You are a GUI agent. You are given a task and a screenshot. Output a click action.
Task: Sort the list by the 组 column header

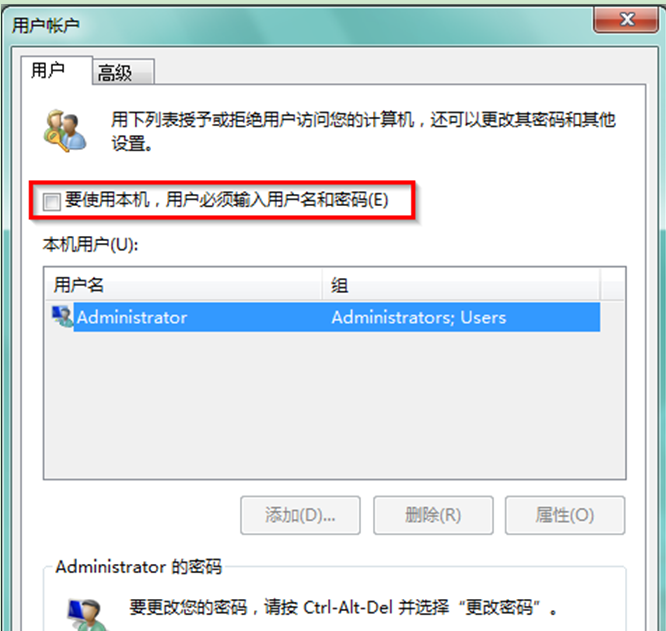pyautogui.click(x=461, y=285)
